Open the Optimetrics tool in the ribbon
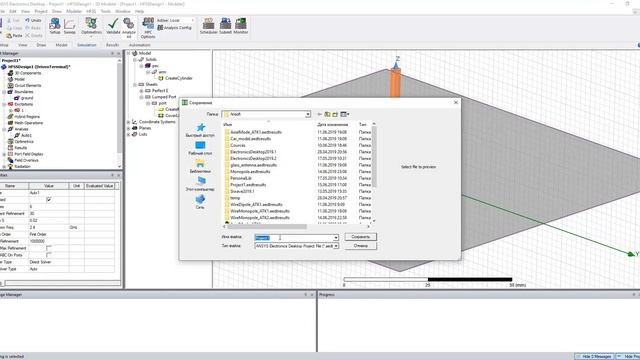The height and width of the screenshot is (360, 640). coord(91,26)
